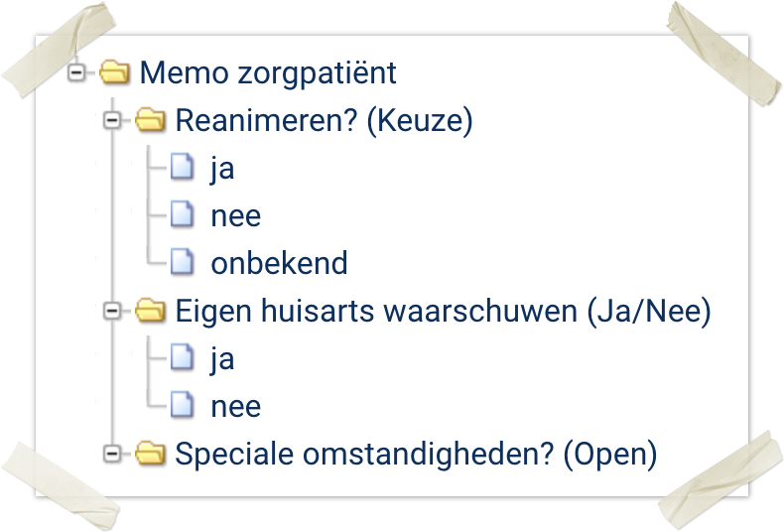784x532 pixels.
Task: Collapse the Reanimeren? (Keuze) branch
Action: tap(112, 121)
